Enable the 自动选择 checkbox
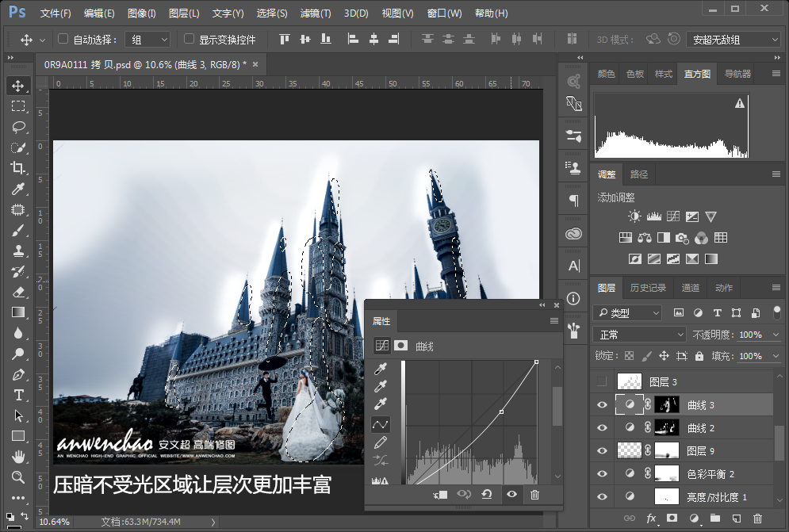 (63, 39)
